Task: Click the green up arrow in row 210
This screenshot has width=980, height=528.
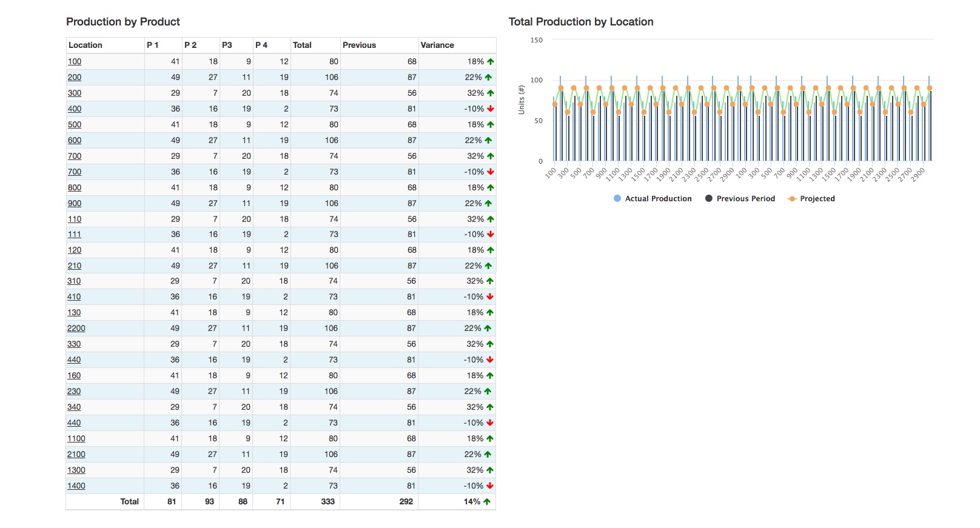Action: [x=488, y=266]
